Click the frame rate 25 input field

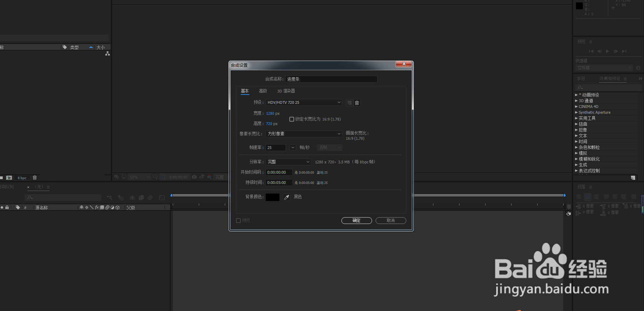tap(276, 148)
